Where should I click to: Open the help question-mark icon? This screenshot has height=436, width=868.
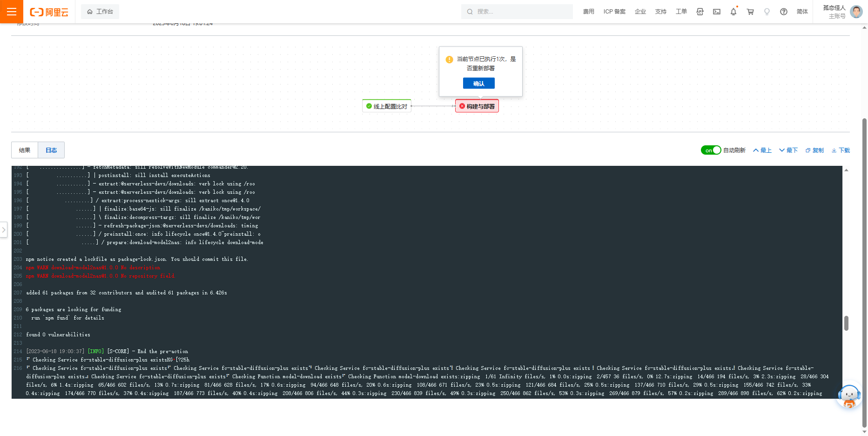784,12
